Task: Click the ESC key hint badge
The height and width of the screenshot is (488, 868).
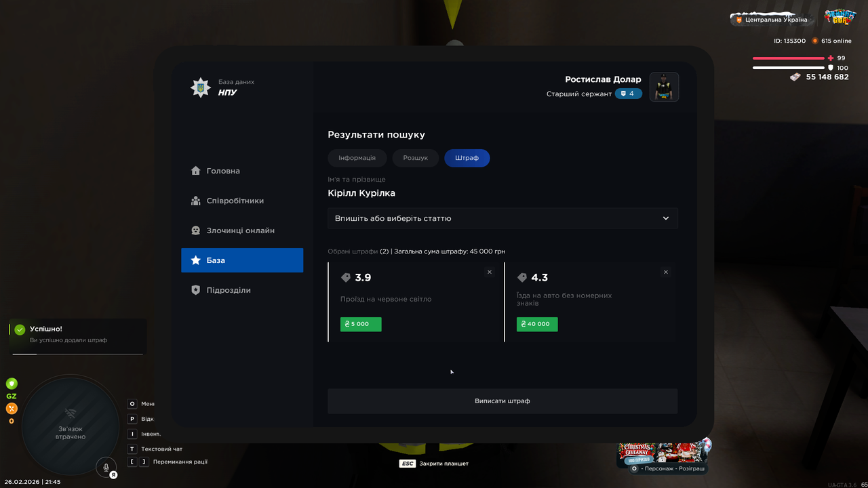Action: [408, 464]
